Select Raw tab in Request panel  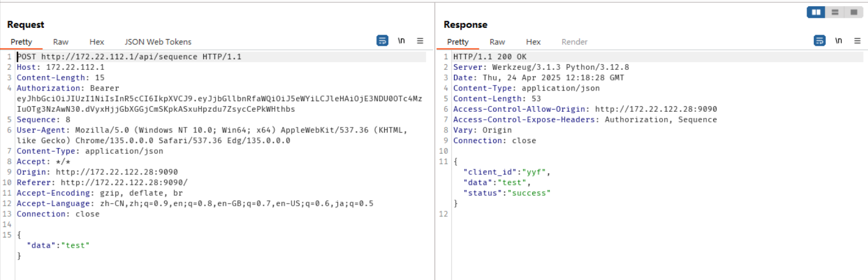click(61, 42)
